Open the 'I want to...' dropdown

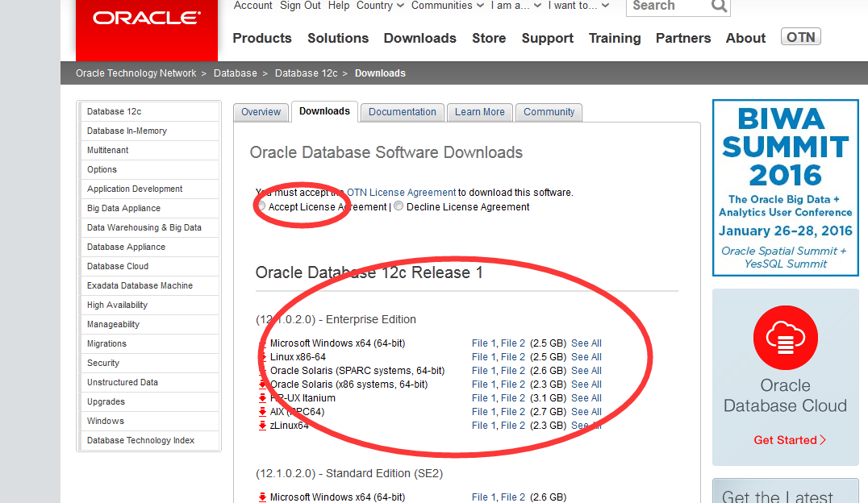pyautogui.click(x=578, y=6)
